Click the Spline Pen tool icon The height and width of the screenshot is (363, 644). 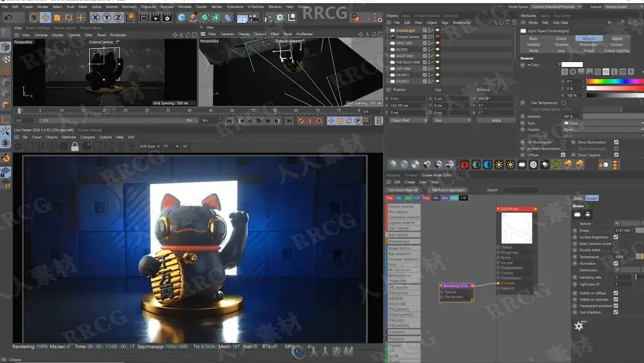[x=193, y=18]
